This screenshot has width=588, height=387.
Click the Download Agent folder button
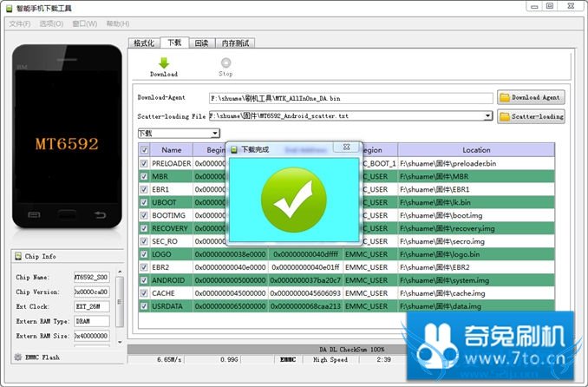click(531, 97)
